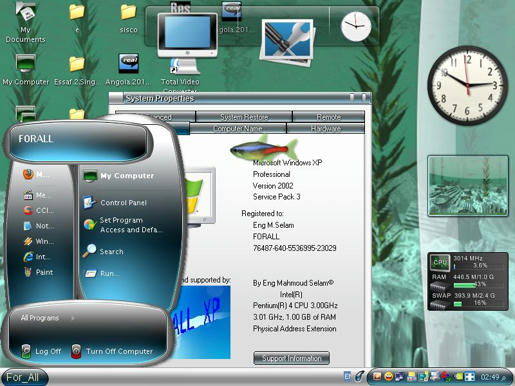Click the monitor icon in top dock
This screenshot has width=515, height=386.
[x=188, y=35]
